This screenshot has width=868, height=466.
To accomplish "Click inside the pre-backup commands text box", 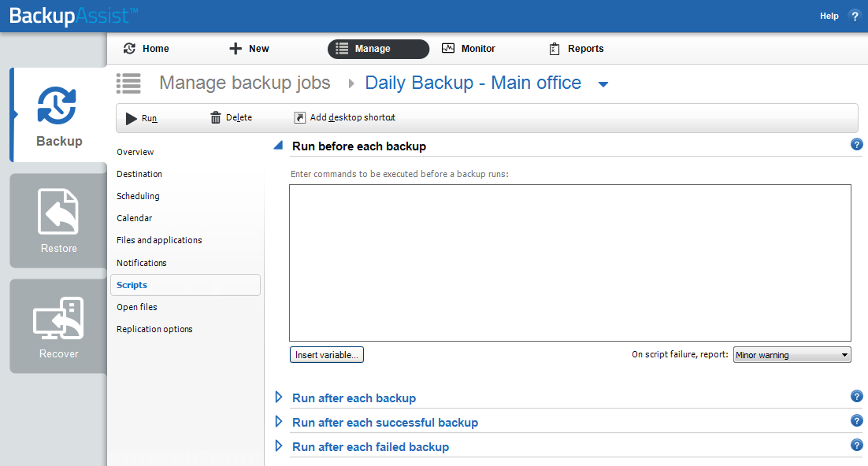I will (x=569, y=262).
